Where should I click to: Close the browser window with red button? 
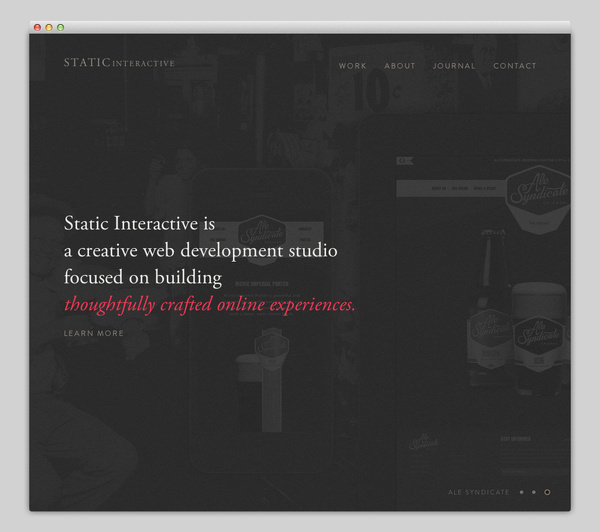pyautogui.click(x=38, y=27)
